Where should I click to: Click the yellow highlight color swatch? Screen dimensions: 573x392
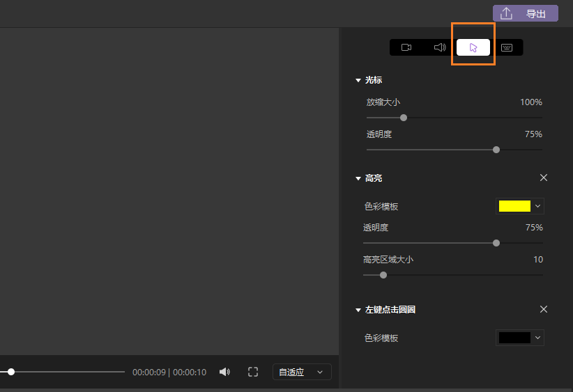(x=514, y=206)
